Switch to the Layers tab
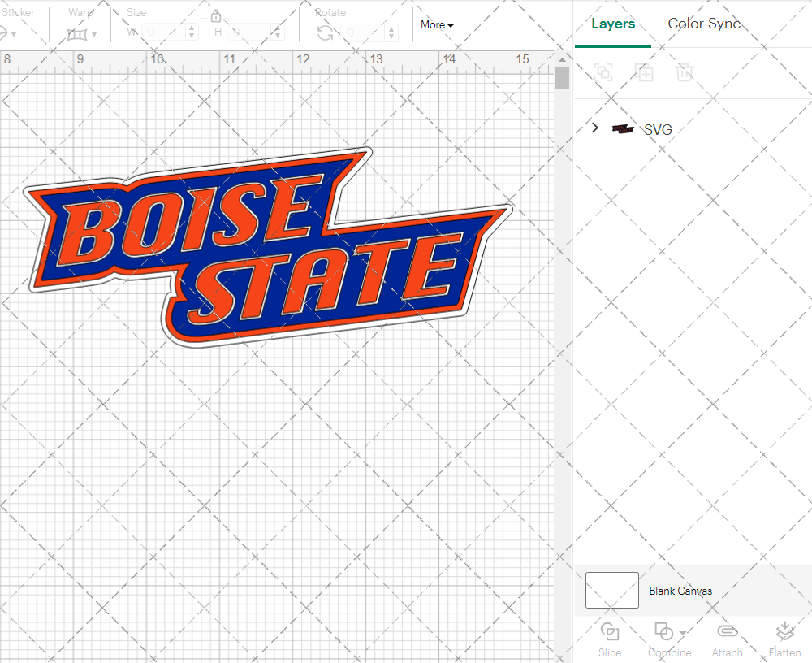Viewport: 812px width, 663px height. [613, 24]
